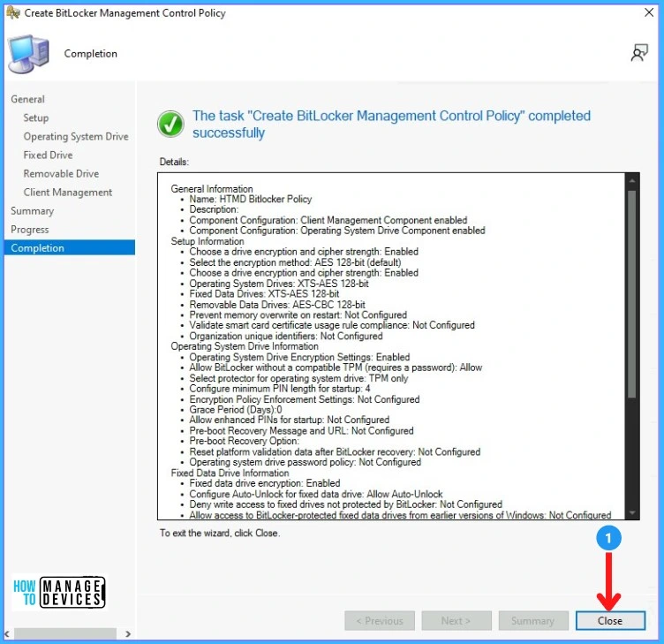This screenshot has width=664, height=644.
Task: Click the left pane horizontal scrollbar thumb
Action: tap(65, 633)
